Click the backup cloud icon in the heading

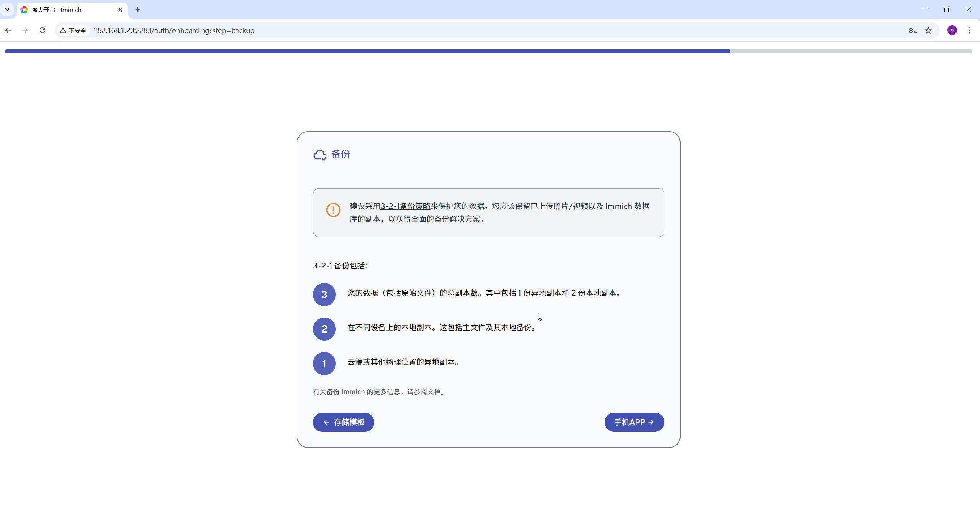[319, 155]
